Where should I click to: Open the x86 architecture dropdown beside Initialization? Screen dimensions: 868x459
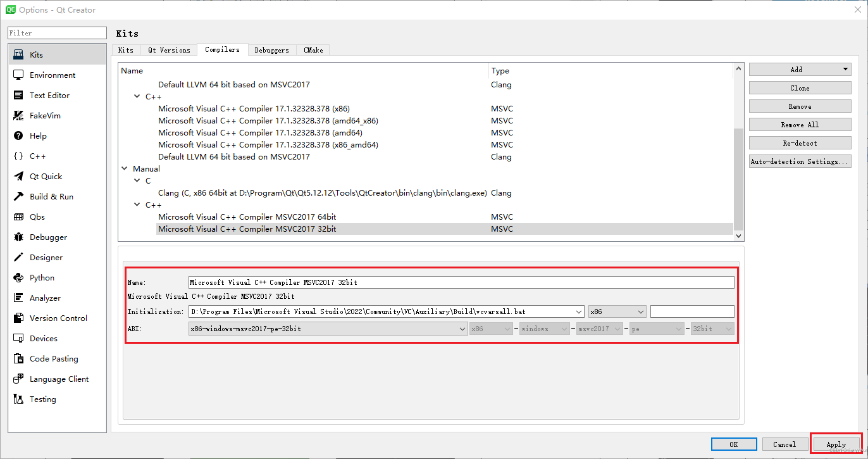click(x=617, y=311)
